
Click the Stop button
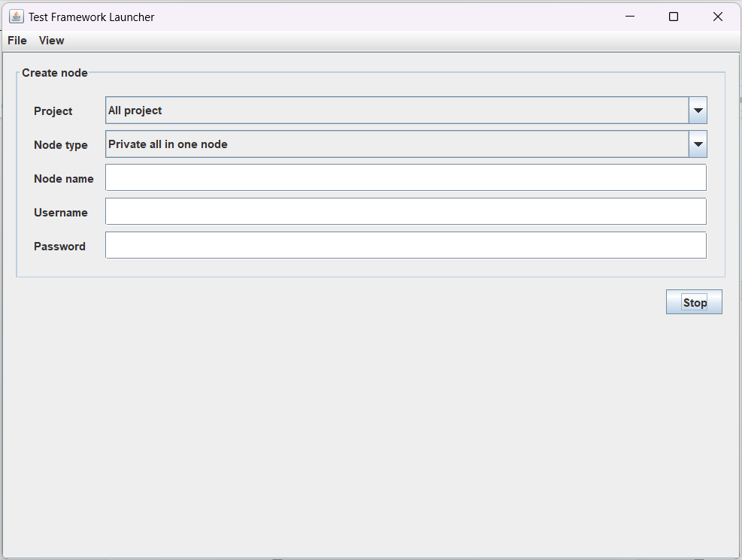(694, 302)
